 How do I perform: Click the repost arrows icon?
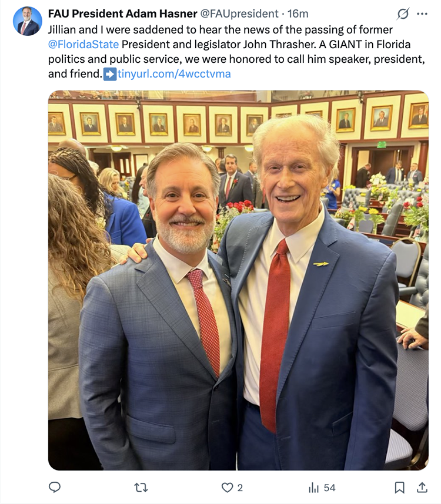(x=141, y=488)
